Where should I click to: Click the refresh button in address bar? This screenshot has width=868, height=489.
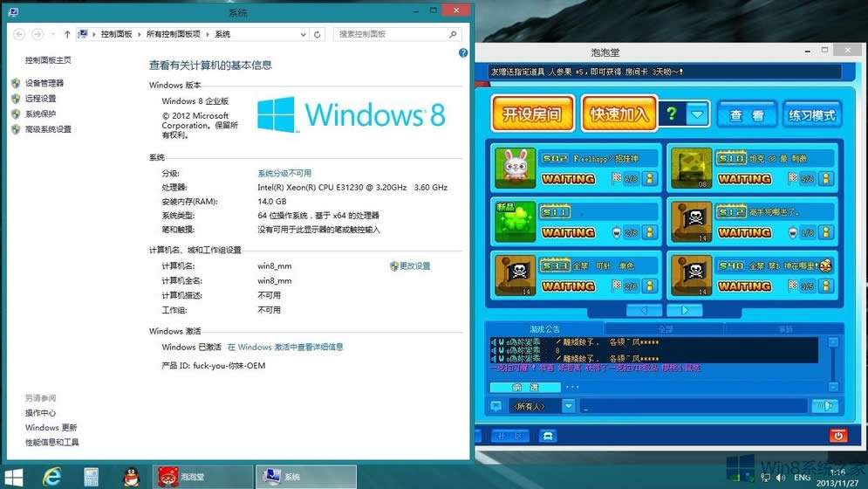point(318,34)
